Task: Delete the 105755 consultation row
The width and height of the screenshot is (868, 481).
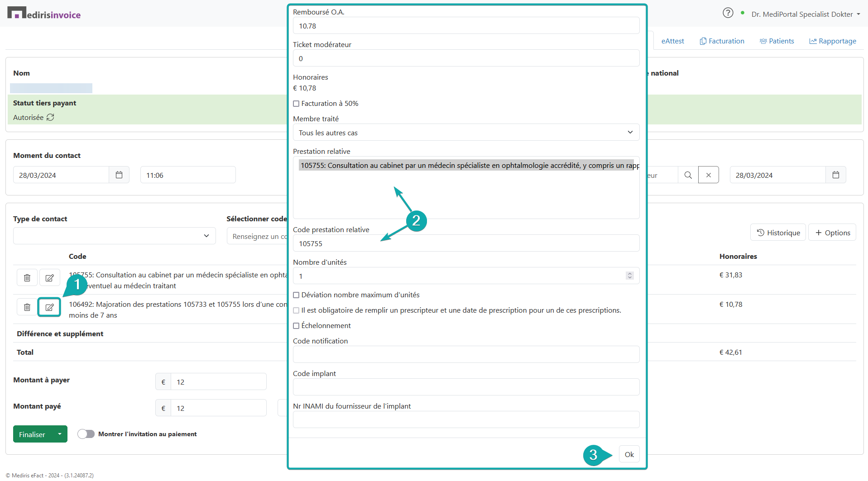Action: pyautogui.click(x=27, y=277)
